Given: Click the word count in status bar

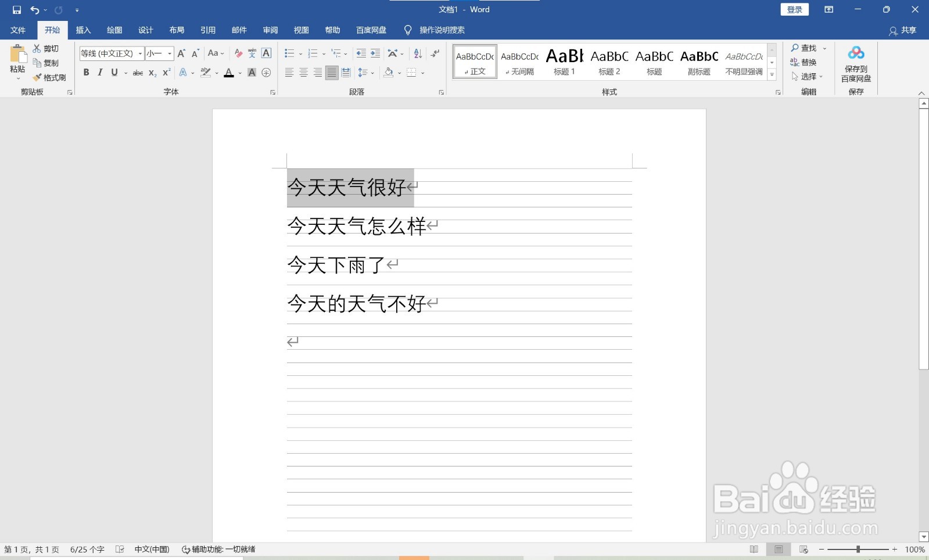Looking at the screenshot, I should [87, 550].
